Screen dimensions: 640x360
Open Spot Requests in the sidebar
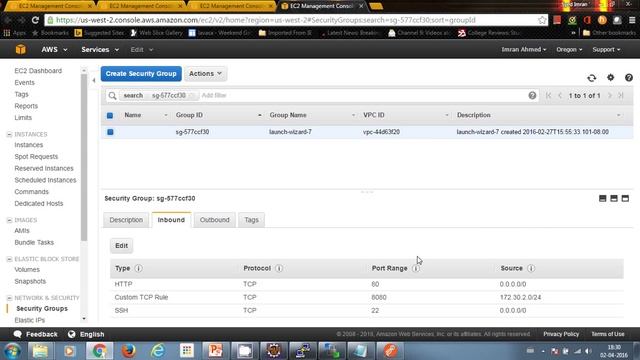point(36,157)
